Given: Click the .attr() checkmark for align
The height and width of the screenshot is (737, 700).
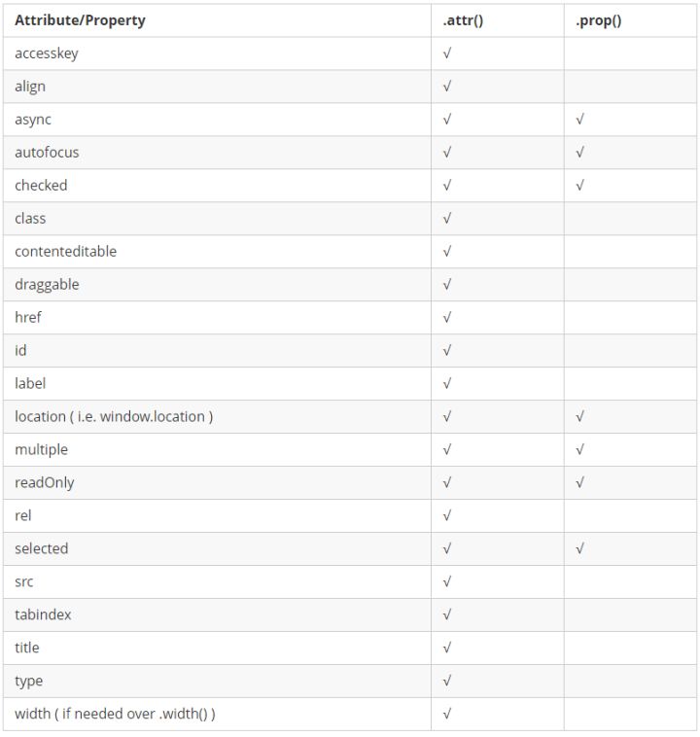Looking at the screenshot, I should click(447, 87).
